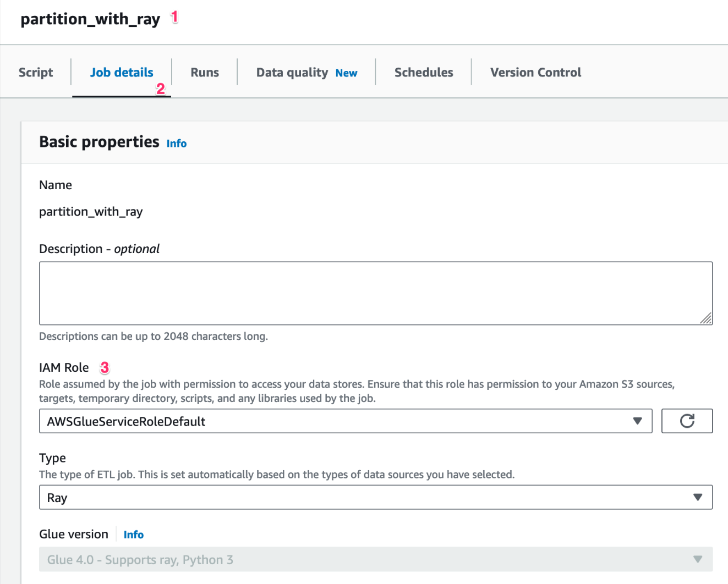The width and height of the screenshot is (728, 584).
Task: Click the IAM Role dropdown arrow
Action: 637,421
